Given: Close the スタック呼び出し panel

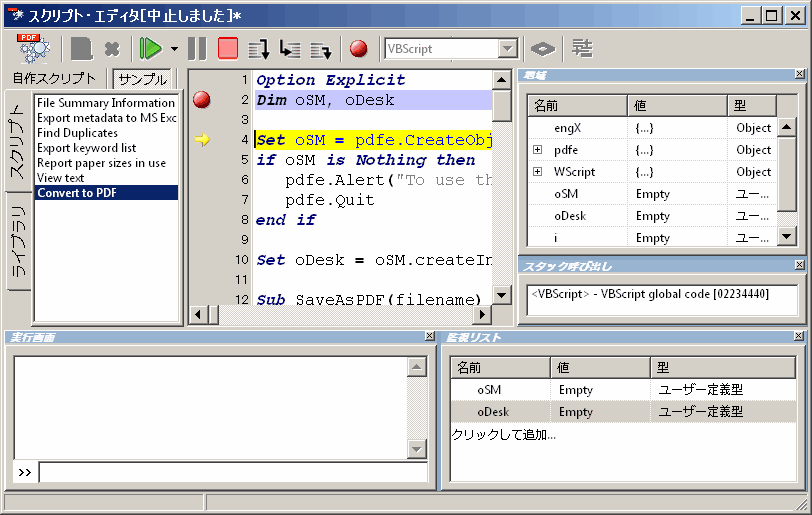Looking at the screenshot, I should pos(800,265).
